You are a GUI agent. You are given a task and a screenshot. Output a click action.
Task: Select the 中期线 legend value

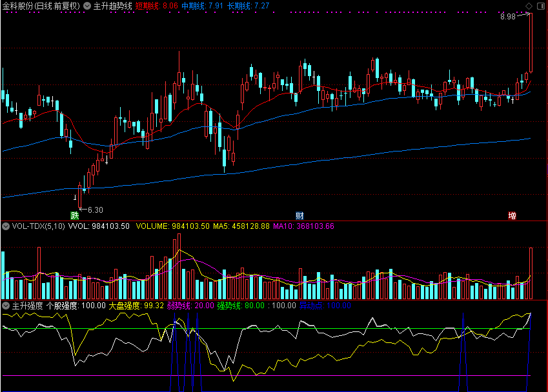click(x=203, y=6)
